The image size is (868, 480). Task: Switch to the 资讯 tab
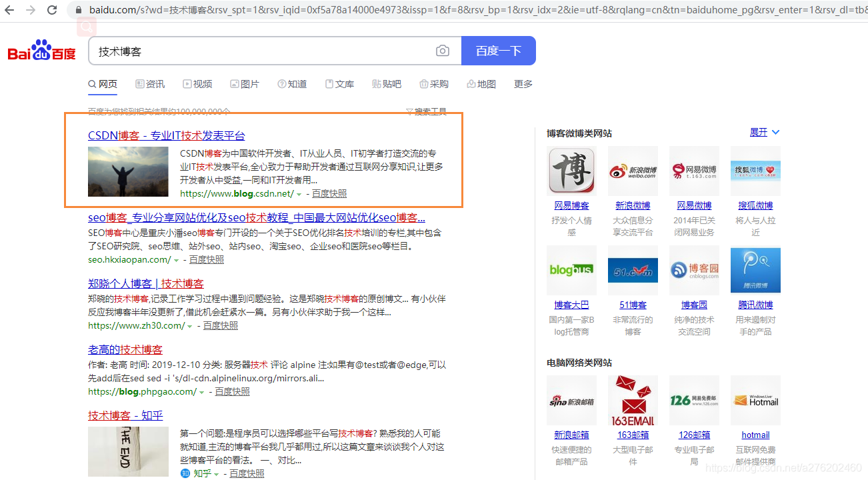[x=150, y=84]
